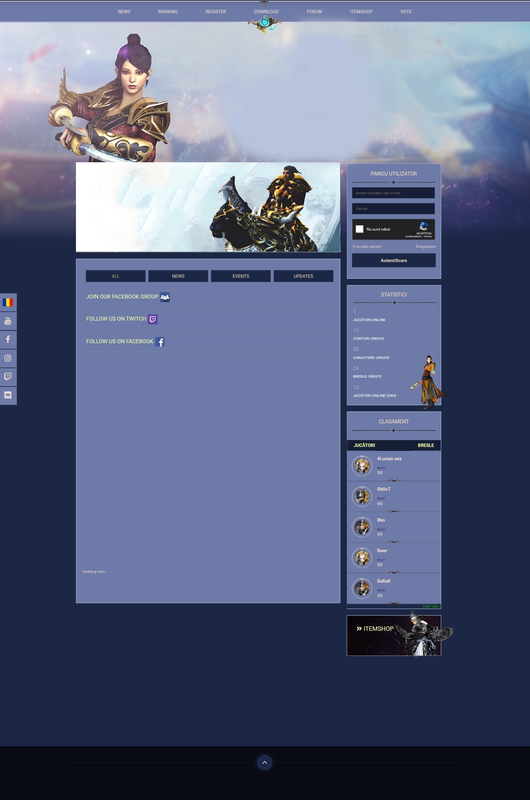This screenshot has height=800, width=530.
Task: Click the 'CONTURI CREATE' statistic
Action: click(x=369, y=339)
